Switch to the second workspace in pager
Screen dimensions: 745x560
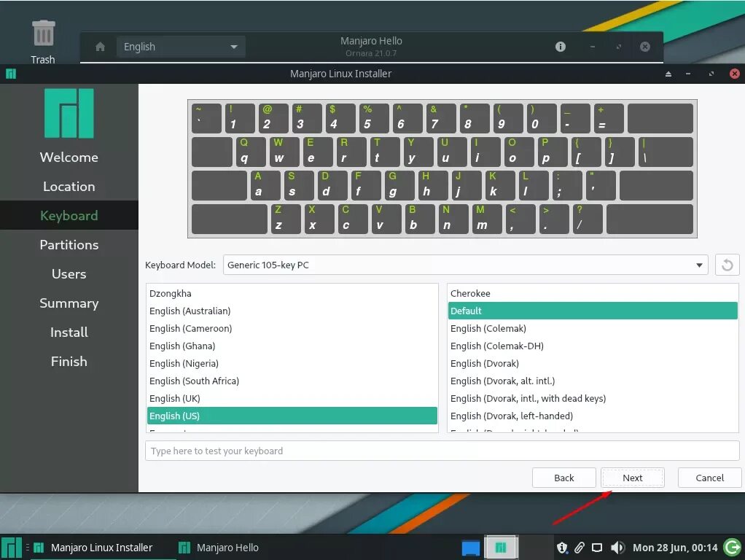pos(501,548)
